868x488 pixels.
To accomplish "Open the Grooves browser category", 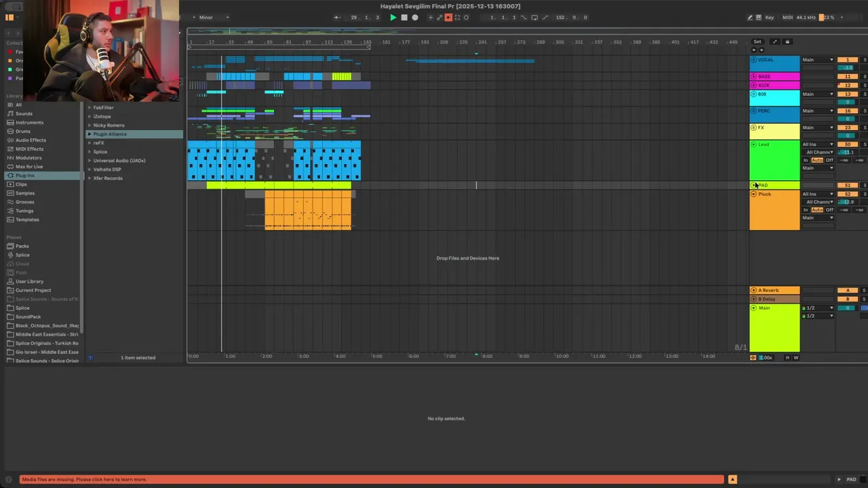I will 25,202.
